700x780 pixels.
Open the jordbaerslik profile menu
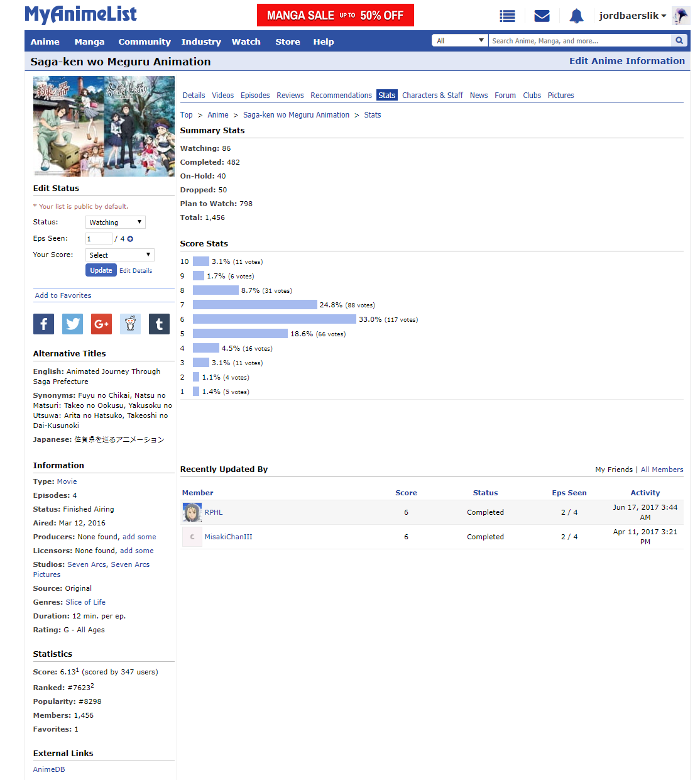tap(632, 16)
